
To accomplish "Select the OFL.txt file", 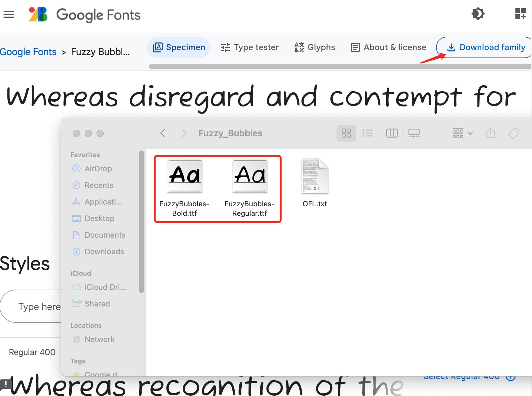I will click(x=315, y=183).
